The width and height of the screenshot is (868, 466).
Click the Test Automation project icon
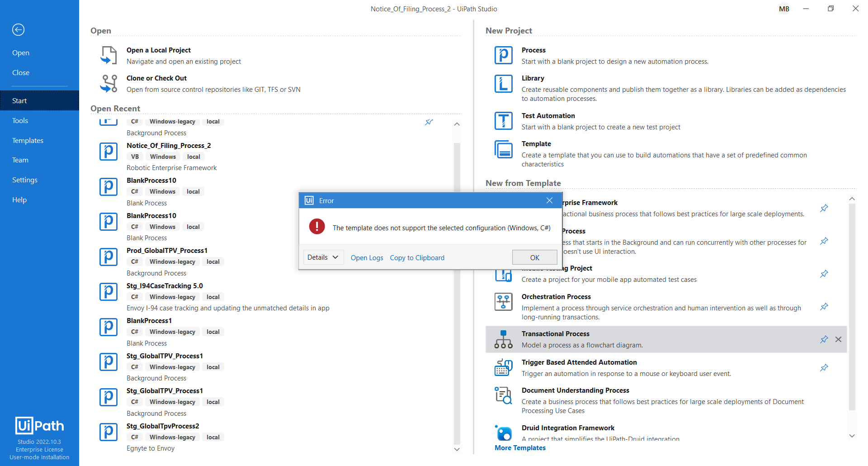[504, 121]
